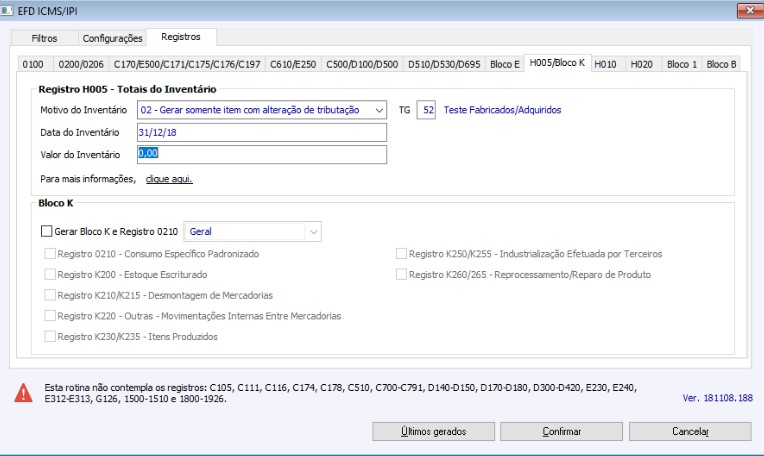Switch to the D510/D530/D695 tab
The image size is (764, 456).
tap(444, 64)
